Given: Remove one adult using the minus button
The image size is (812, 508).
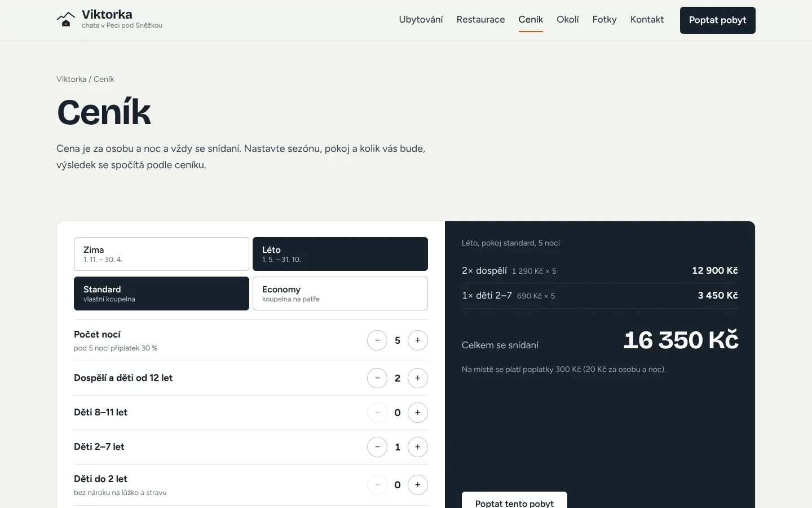Looking at the screenshot, I should [377, 378].
